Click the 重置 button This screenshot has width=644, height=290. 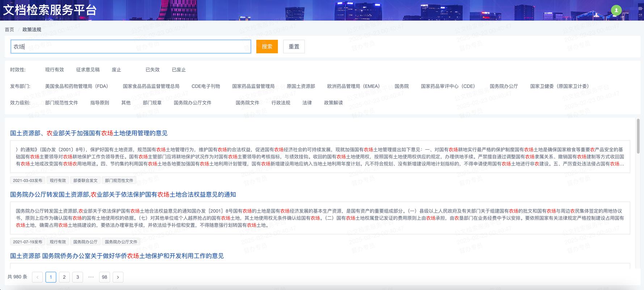pos(294,46)
